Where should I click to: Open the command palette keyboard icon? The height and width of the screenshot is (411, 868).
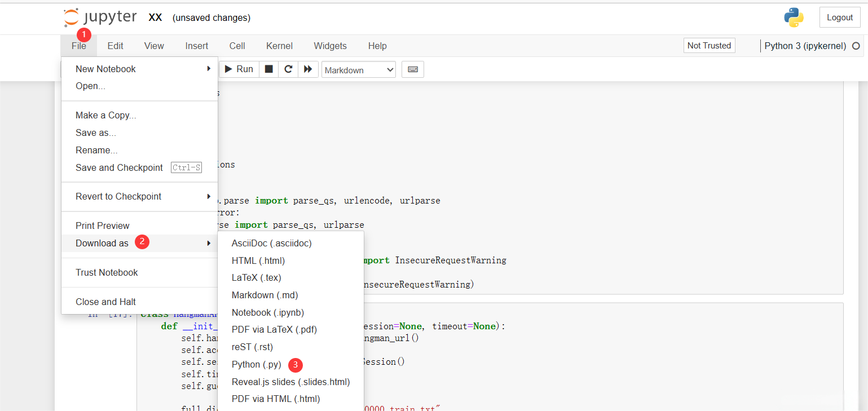(413, 69)
